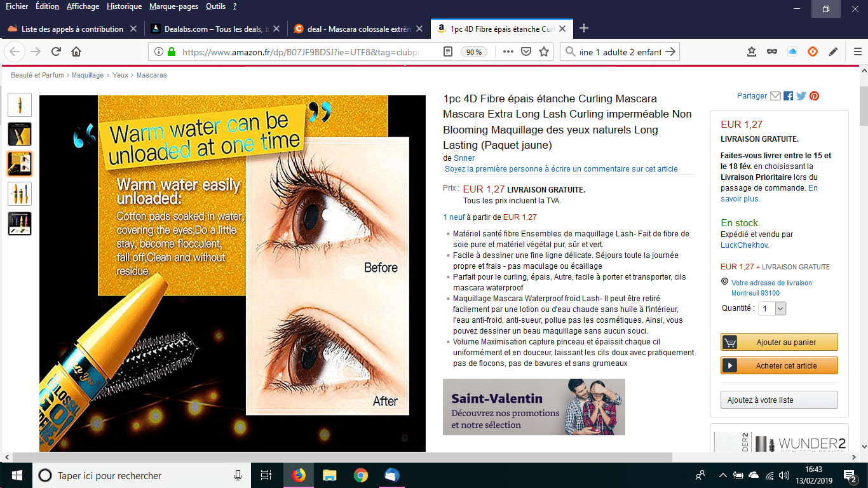Share product on Twitter

[801, 96]
